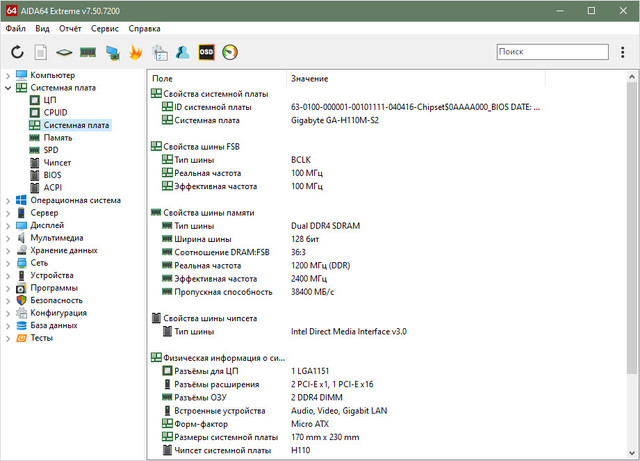
Task: Launch the system stability test flame icon
Action: (136, 52)
